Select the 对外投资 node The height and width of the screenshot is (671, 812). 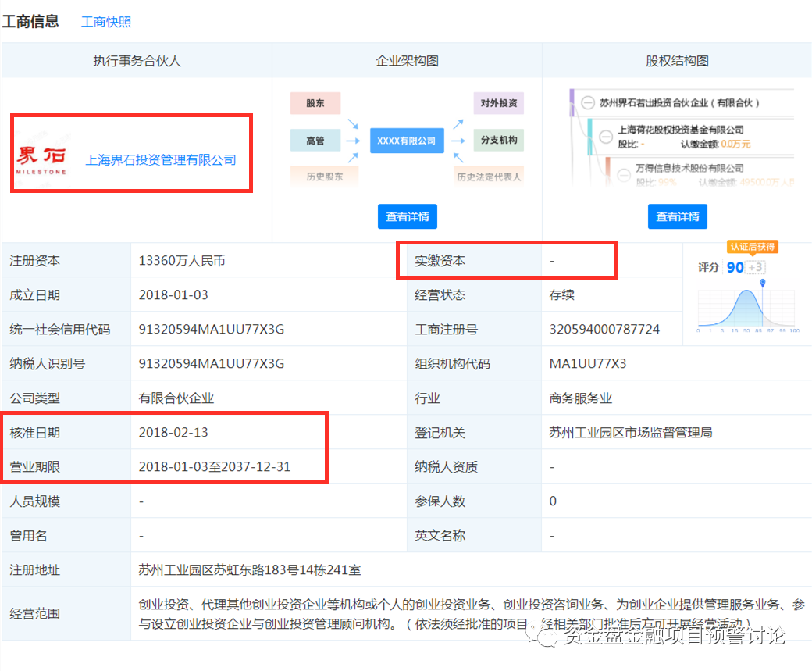(498, 103)
